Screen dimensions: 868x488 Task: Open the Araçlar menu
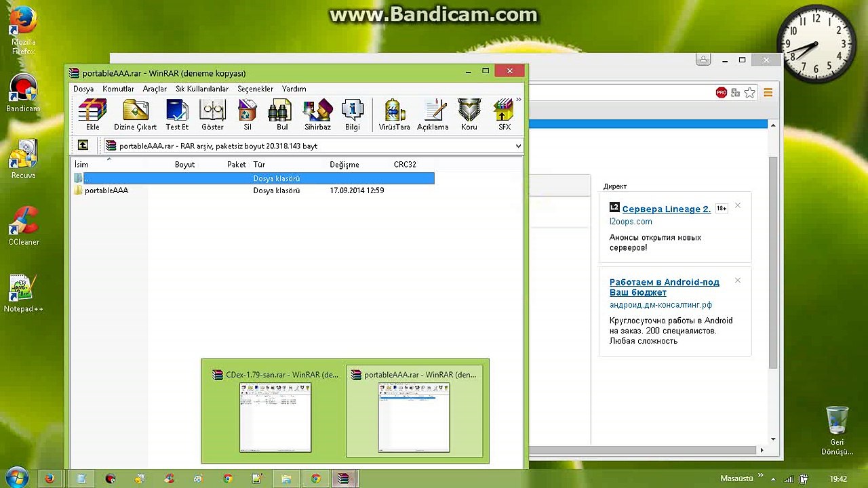pyautogui.click(x=155, y=89)
